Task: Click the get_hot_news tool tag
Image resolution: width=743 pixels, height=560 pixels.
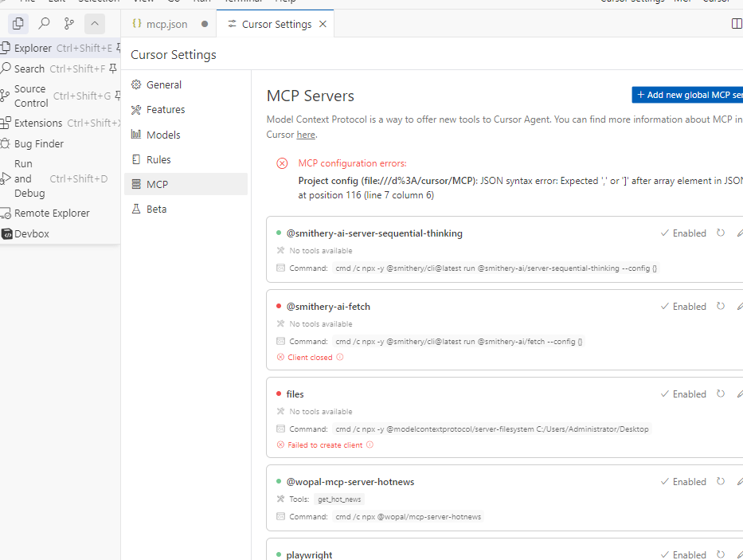Action: (339, 499)
